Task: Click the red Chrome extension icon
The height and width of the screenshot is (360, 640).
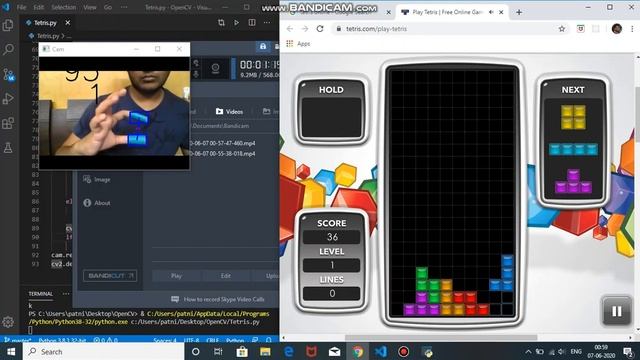Action: 580,29
